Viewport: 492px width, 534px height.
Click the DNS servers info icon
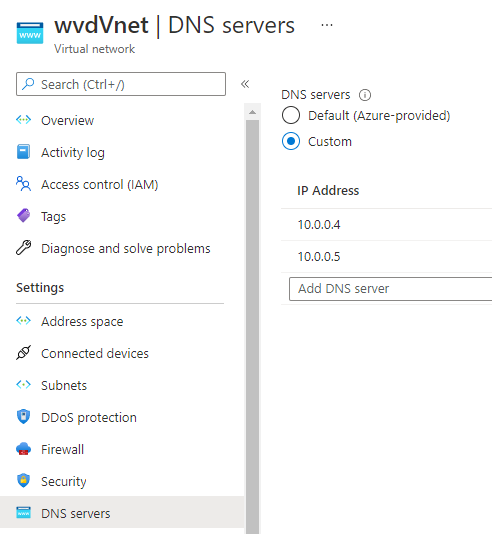point(365,95)
